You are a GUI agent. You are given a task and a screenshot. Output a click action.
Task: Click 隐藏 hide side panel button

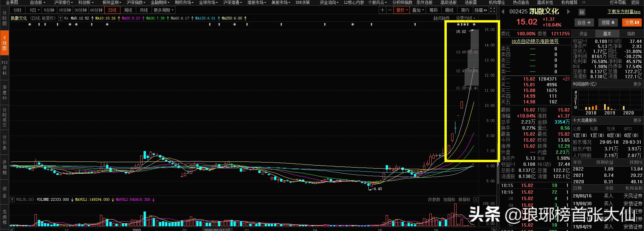481,10
